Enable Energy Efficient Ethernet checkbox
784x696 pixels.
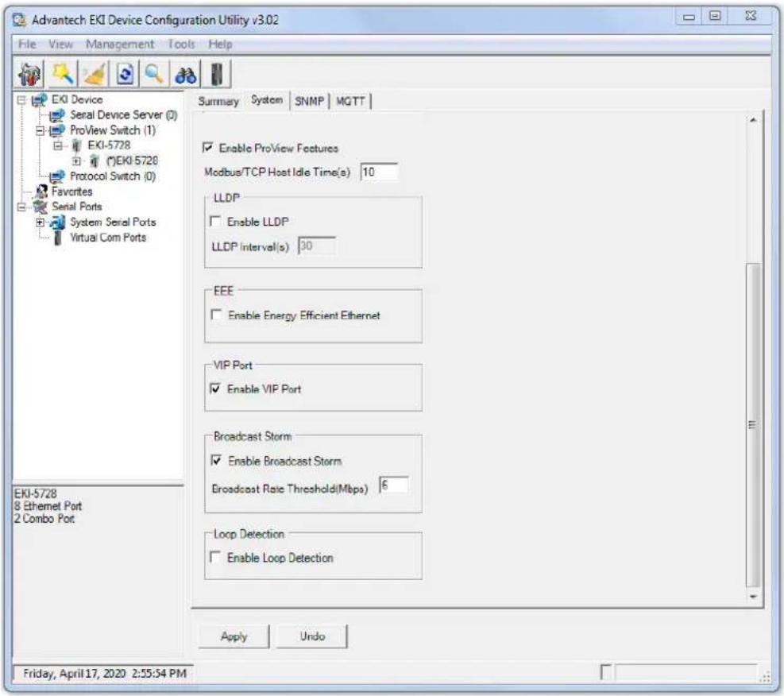click(x=217, y=315)
